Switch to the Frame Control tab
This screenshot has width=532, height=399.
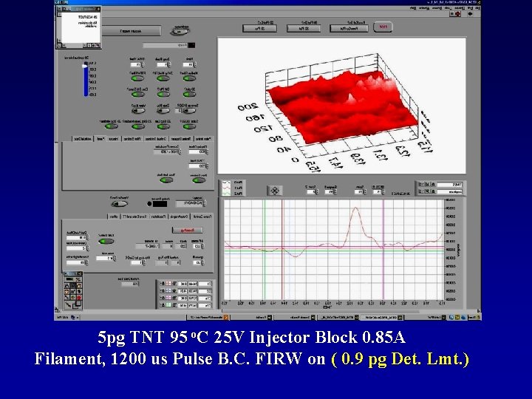pos(202,216)
